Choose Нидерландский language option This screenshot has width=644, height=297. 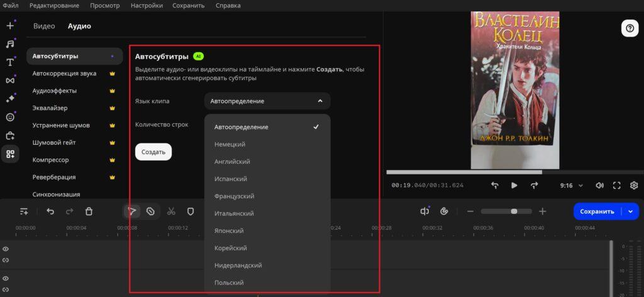pyautogui.click(x=267, y=265)
